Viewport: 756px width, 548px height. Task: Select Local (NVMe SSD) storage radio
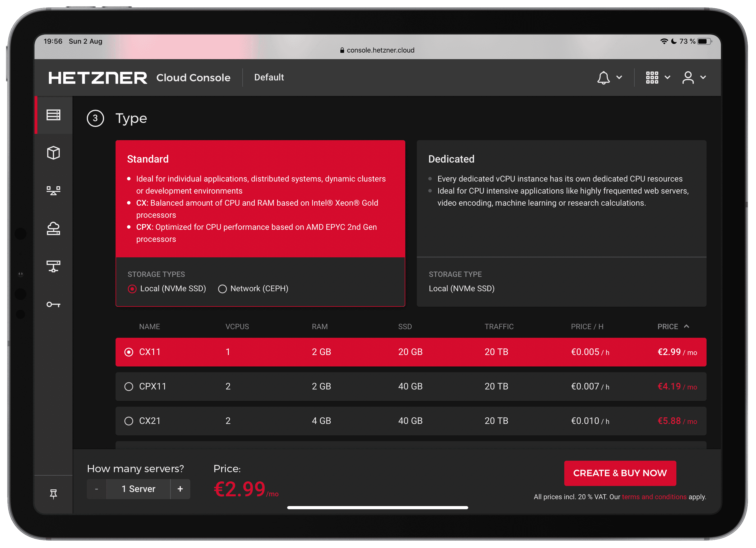[x=132, y=289]
